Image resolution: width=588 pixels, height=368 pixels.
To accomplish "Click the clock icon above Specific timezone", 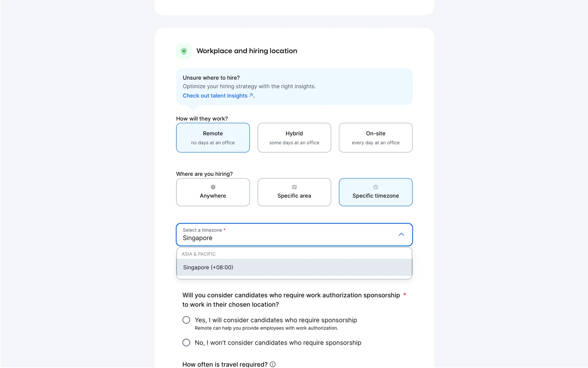I will coord(375,187).
